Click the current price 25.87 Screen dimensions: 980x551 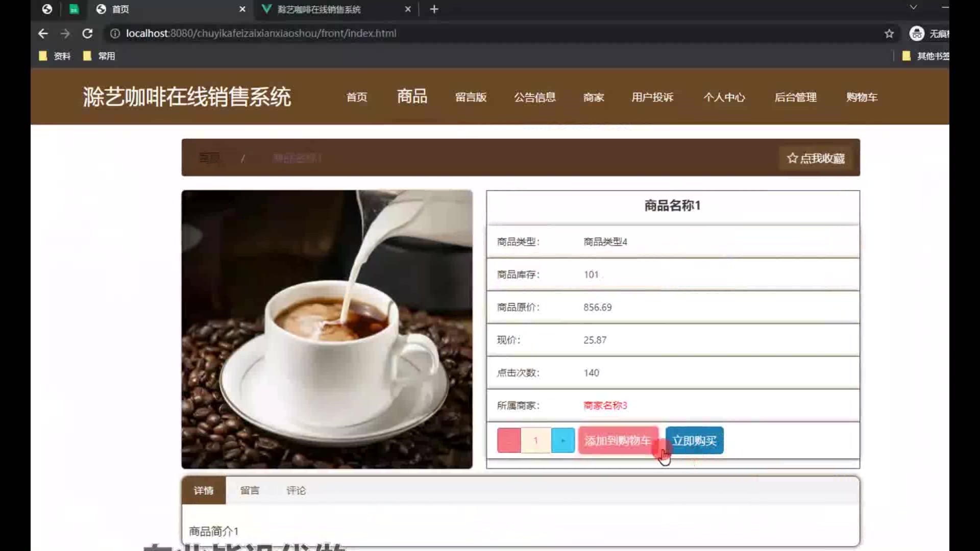[x=595, y=340]
